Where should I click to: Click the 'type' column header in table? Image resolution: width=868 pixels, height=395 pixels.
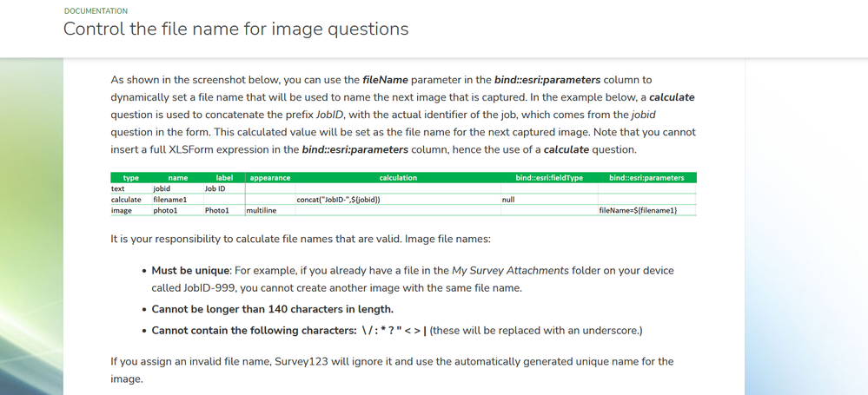click(131, 178)
